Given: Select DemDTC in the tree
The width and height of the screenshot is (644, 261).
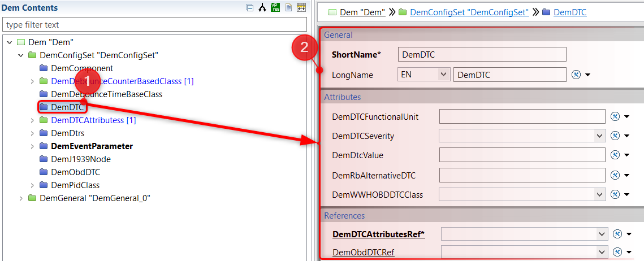Looking at the screenshot, I should 68,107.
